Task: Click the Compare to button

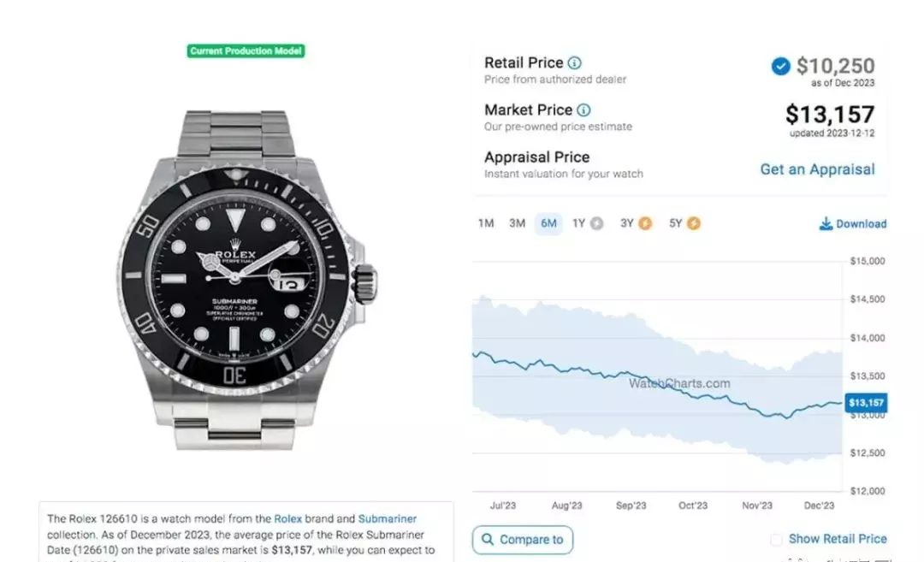Action: point(522,540)
